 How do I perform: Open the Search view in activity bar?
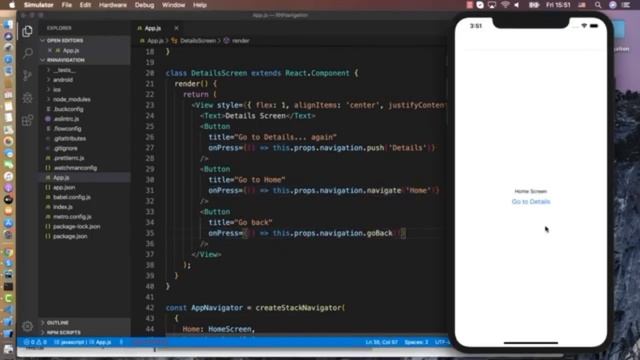27,53
